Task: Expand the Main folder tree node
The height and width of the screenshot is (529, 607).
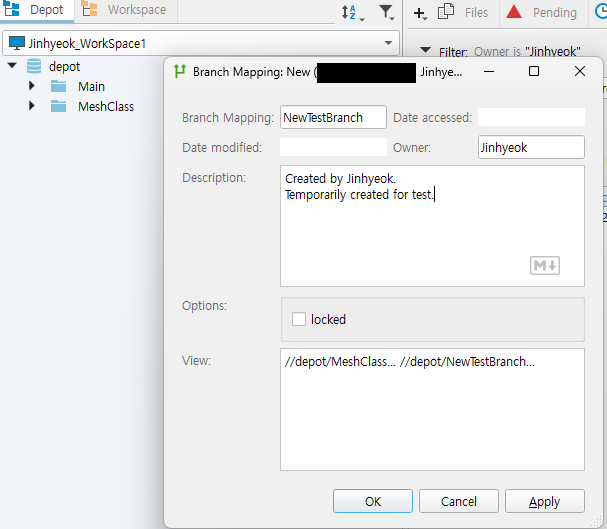Action: coord(32,86)
